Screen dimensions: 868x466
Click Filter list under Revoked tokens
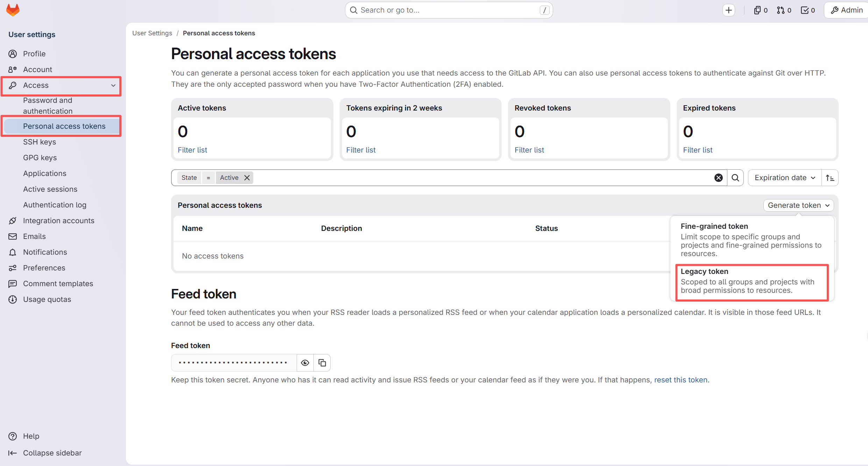click(529, 150)
